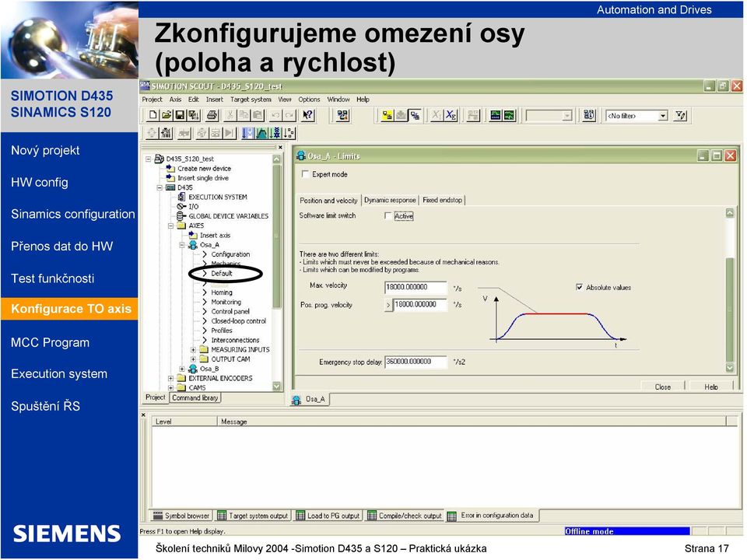The height and width of the screenshot is (560, 747).
Task: Click the first green trace monitor icon
Action: click(x=496, y=115)
